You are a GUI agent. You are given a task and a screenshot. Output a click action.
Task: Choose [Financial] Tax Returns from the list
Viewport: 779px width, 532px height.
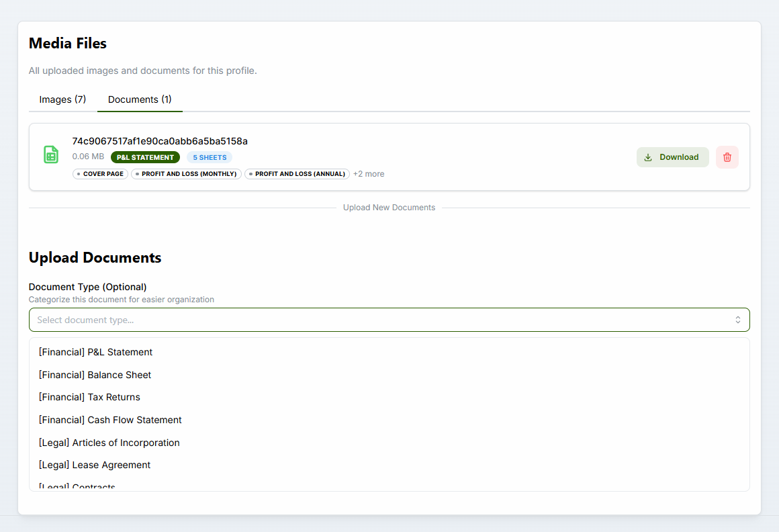[x=90, y=397]
